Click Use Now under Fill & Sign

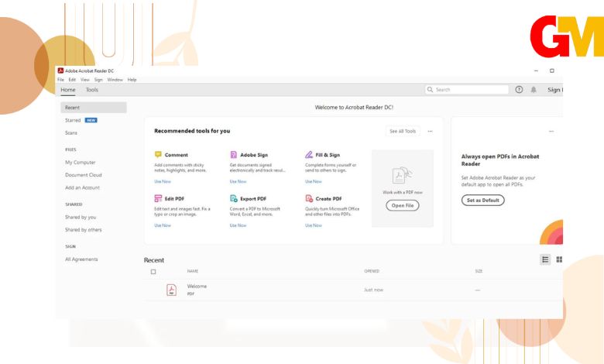click(314, 181)
